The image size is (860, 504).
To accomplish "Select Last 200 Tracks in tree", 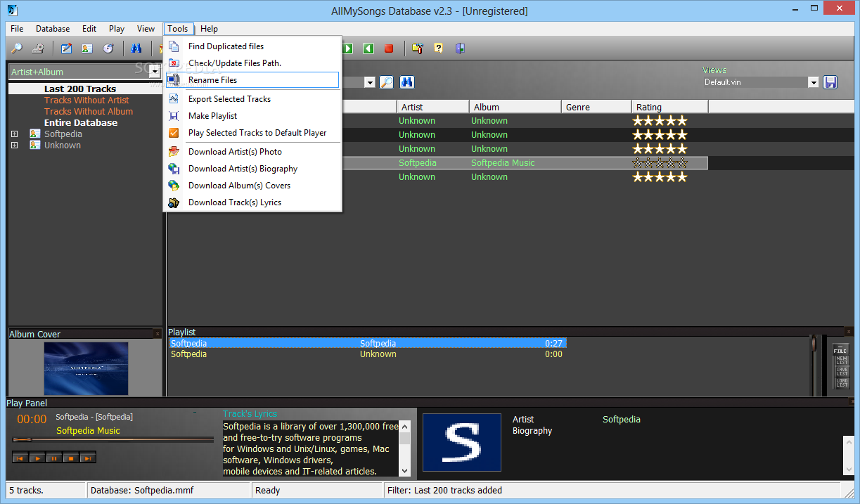I will click(x=80, y=89).
